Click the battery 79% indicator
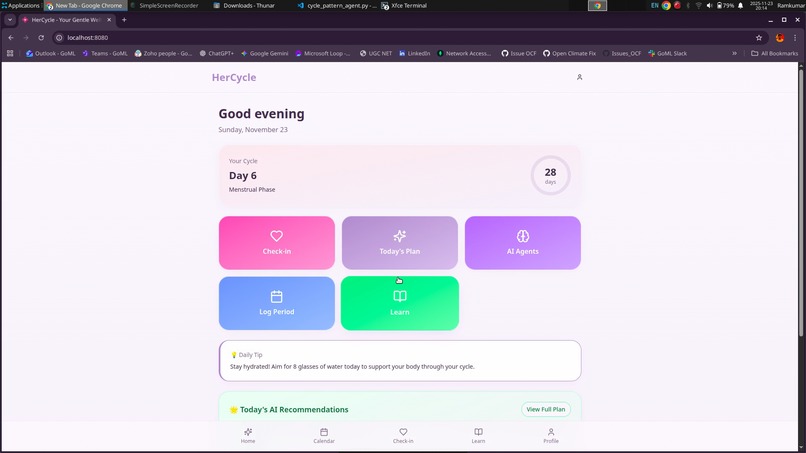This screenshot has height=453, width=806. (x=725, y=5)
